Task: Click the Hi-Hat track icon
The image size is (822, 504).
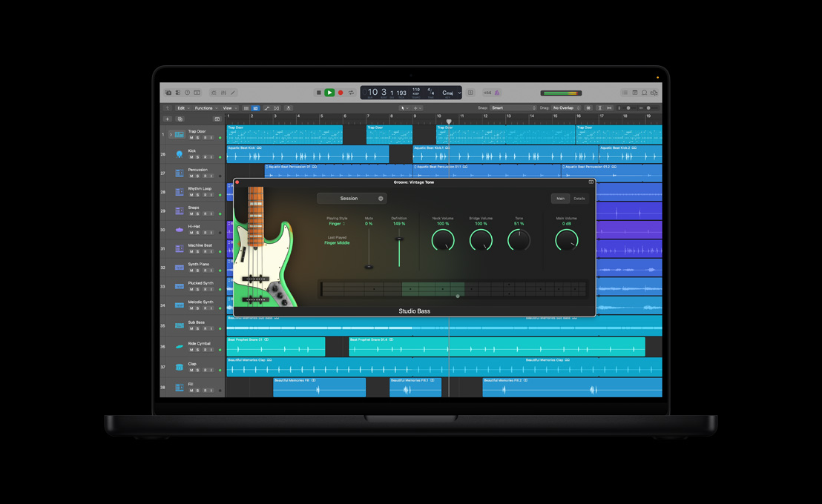Action: (x=178, y=228)
